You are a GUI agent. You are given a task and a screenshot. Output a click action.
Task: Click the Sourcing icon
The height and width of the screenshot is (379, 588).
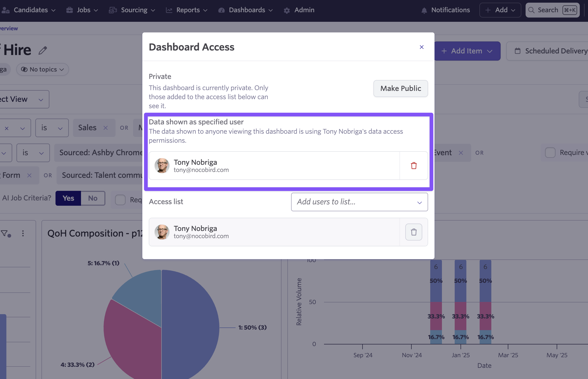pos(113,10)
